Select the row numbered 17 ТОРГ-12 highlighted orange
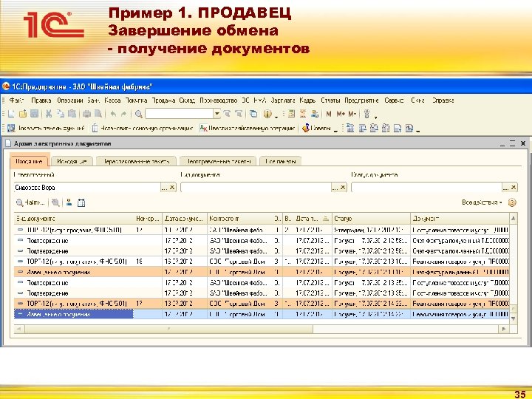Screen dimensions: 532x399 262,304
